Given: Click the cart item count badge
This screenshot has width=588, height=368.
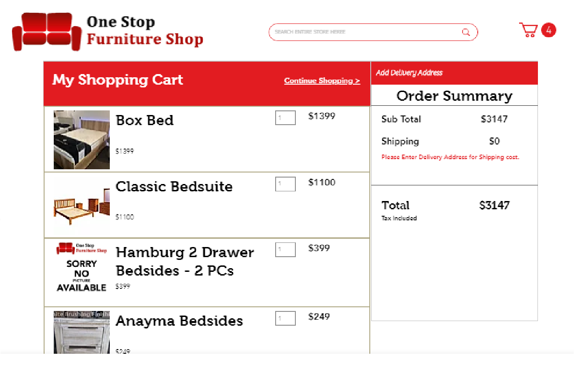Looking at the screenshot, I should 548,30.
